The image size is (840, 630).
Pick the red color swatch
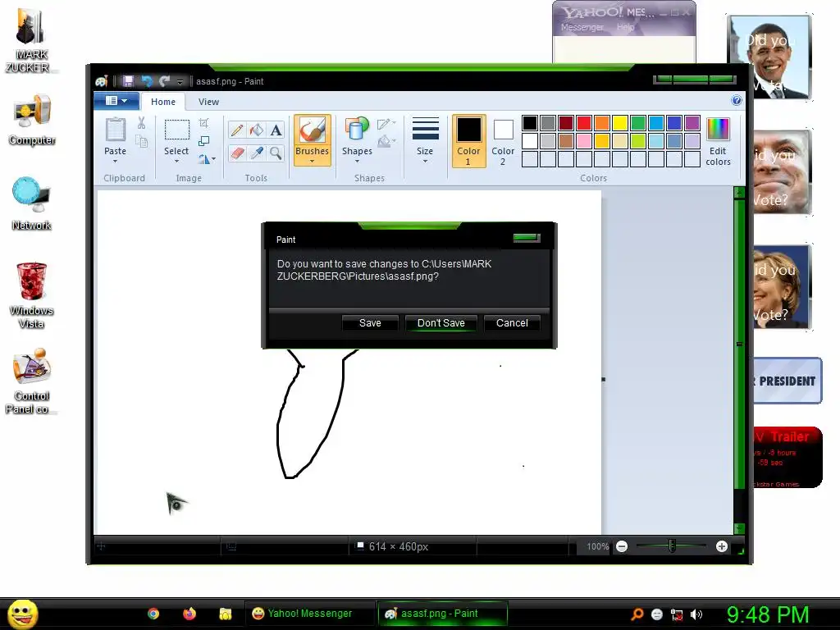pos(584,123)
